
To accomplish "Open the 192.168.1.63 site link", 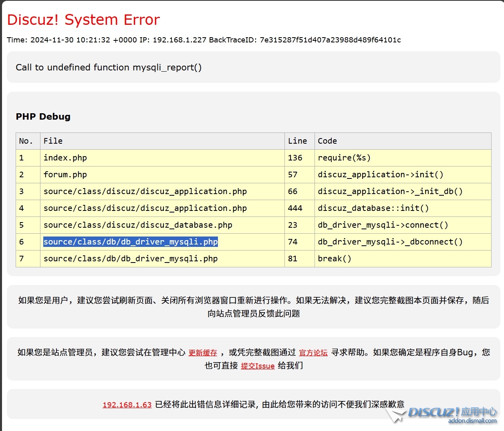I will click(127, 405).
